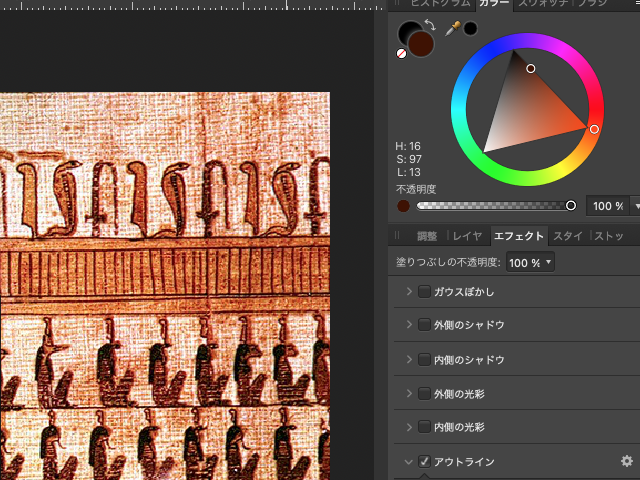The image size is (640, 480).
Task: Pick a color with the eyedropper tool
Action: pyautogui.click(x=453, y=29)
